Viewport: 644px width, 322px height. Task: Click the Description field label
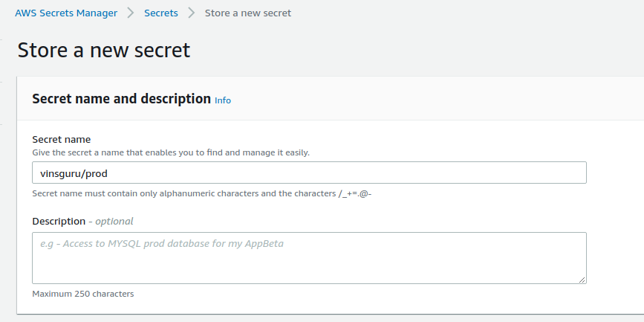coord(59,221)
